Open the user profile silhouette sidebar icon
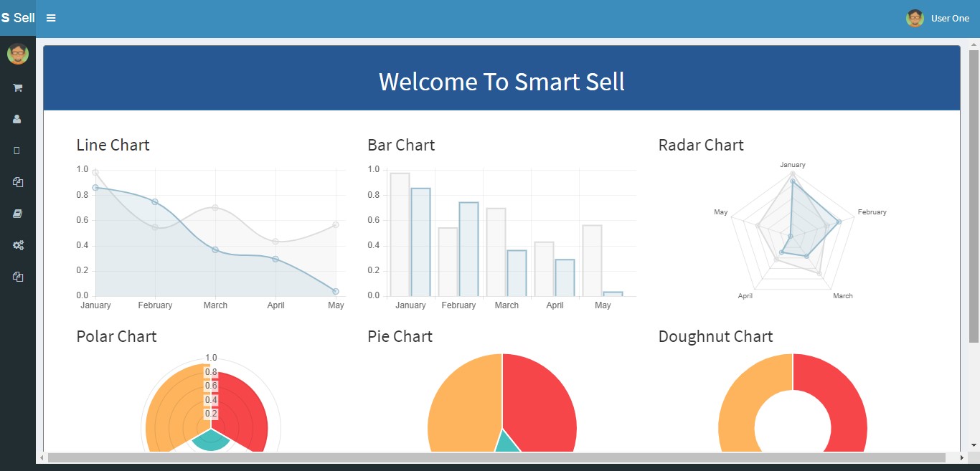The width and height of the screenshot is (980, 471). pyautogui.click(x=18, y=119)
